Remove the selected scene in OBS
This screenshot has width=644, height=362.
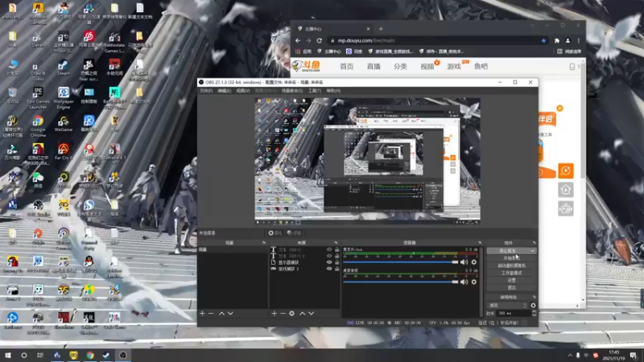coord(211,313)
